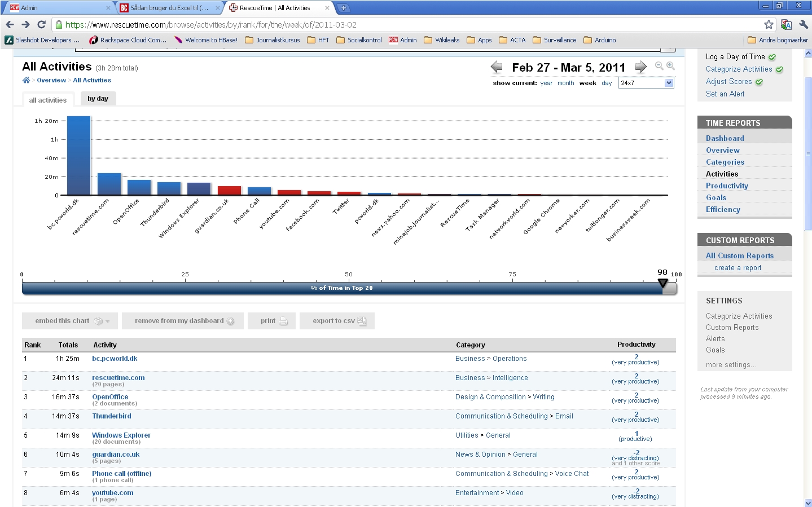812x507 pixels.
Task: Go to the next week arrow
Action: pos(640,67)
